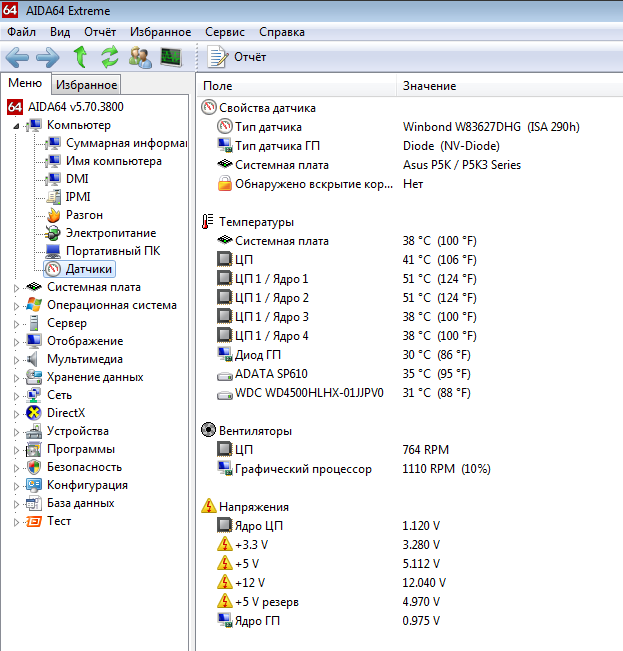This screenshot has height=651, width=623.
Task: Click the DirectX yellow X icon
Action: [34, 413]
